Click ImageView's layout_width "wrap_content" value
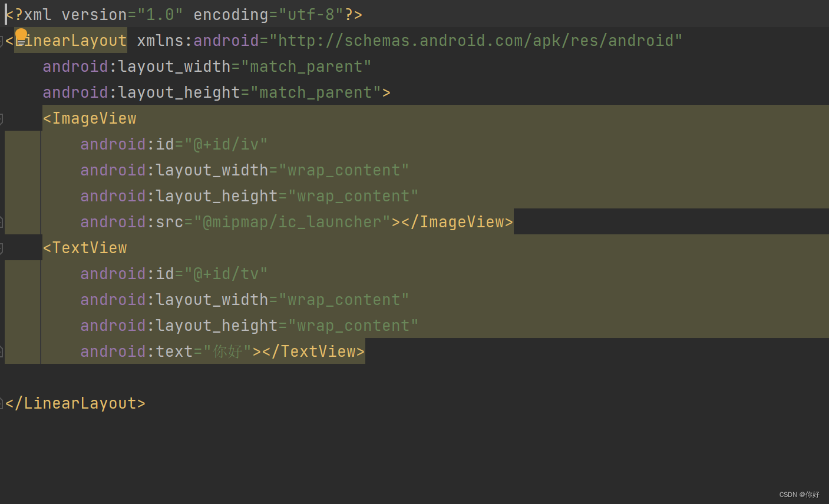This screenshot has width=829, height=504. click(344, 170)
